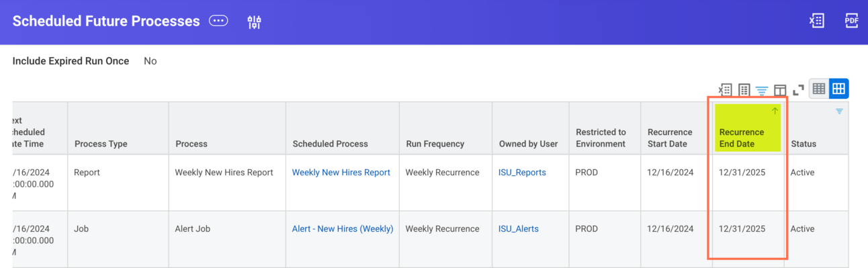Open column layout preferences icon

tap(780, 90)
